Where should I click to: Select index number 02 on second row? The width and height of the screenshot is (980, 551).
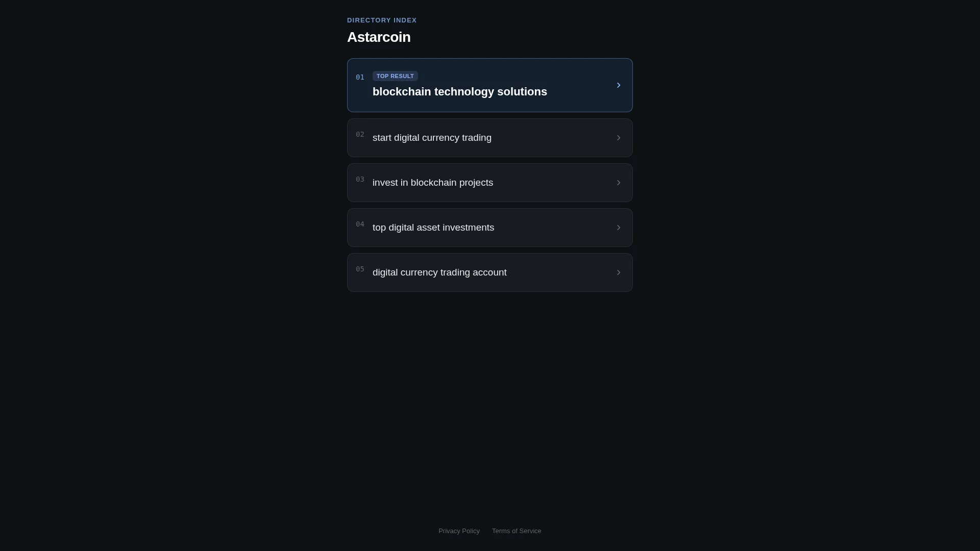(x=360, y=135)
